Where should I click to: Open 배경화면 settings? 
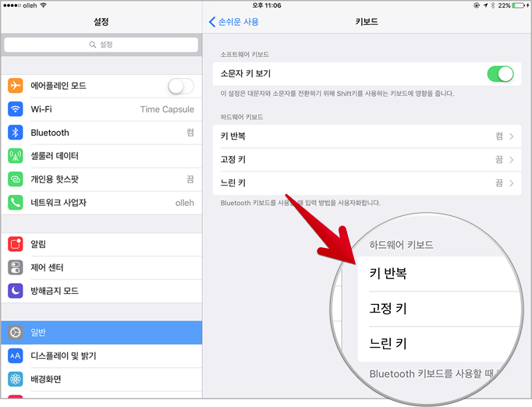point(101,380)
